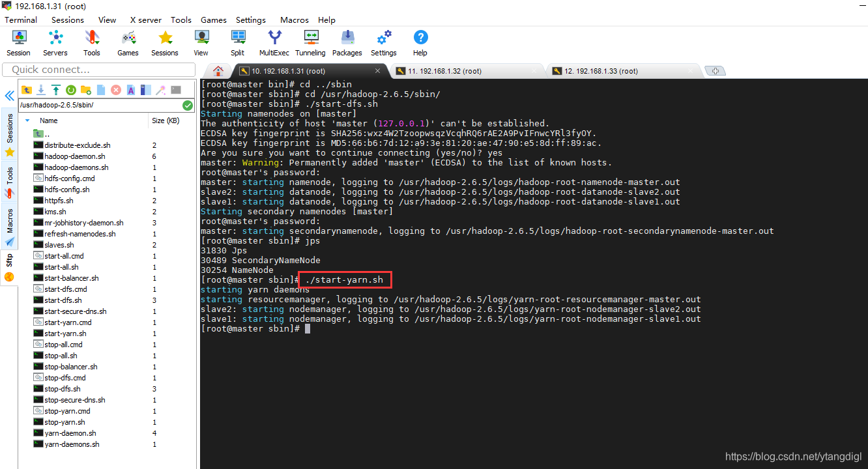Launch MultiExec mode icon
868x469 pixels.
tap(274, 43)
